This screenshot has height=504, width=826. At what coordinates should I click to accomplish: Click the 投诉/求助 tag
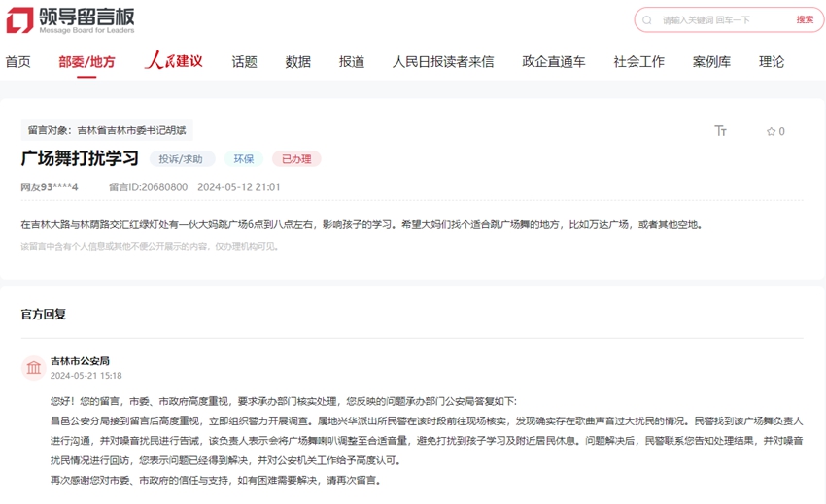point(182,158)
